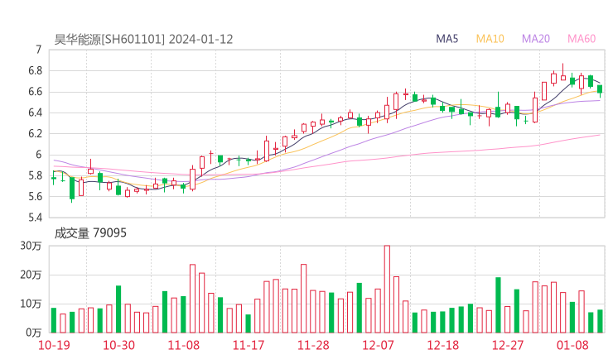
Task: Select the final green candlestick of the price chart
Action: pyautogui.click(x=600, y=89)
